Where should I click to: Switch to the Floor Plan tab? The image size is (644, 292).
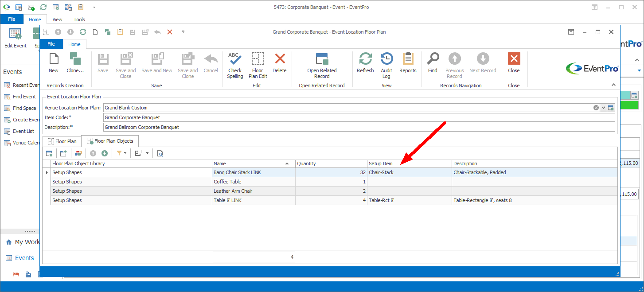coord(62,141)
